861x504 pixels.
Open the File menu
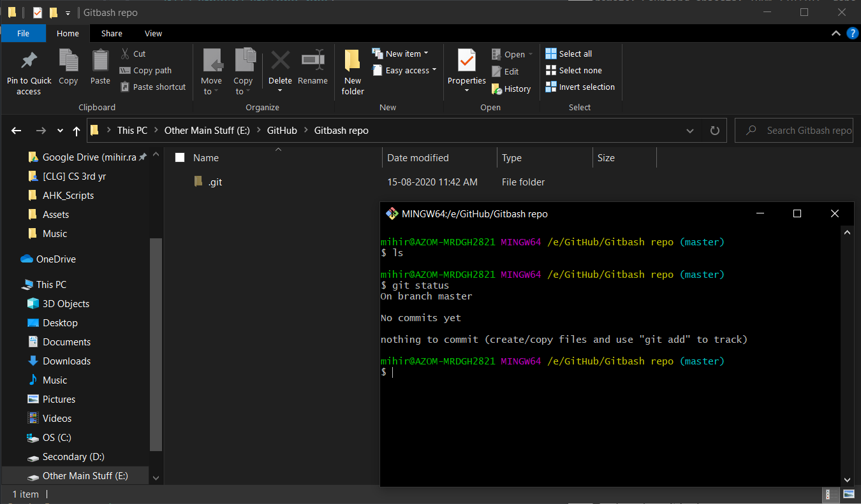23,33
